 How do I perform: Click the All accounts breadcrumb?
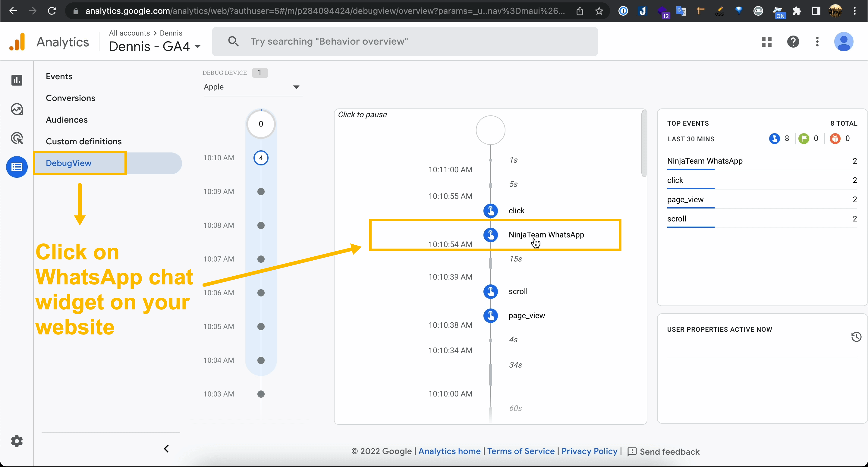[129, 33]
